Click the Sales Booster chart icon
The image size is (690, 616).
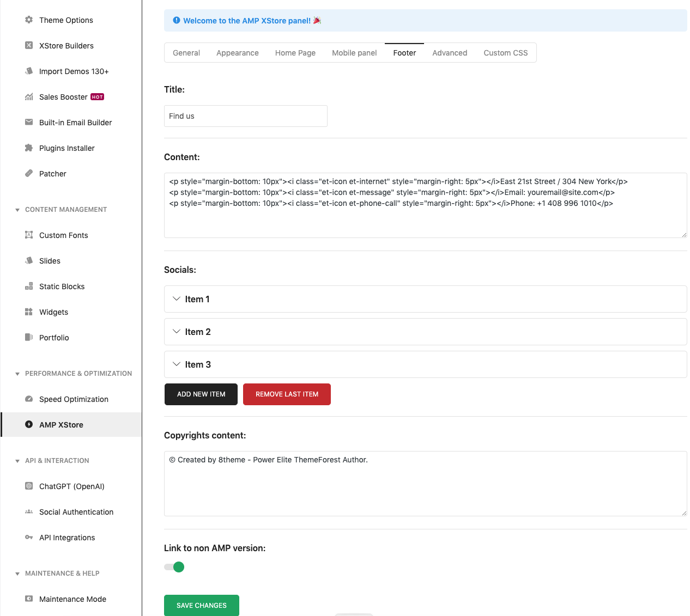(29, 97)
